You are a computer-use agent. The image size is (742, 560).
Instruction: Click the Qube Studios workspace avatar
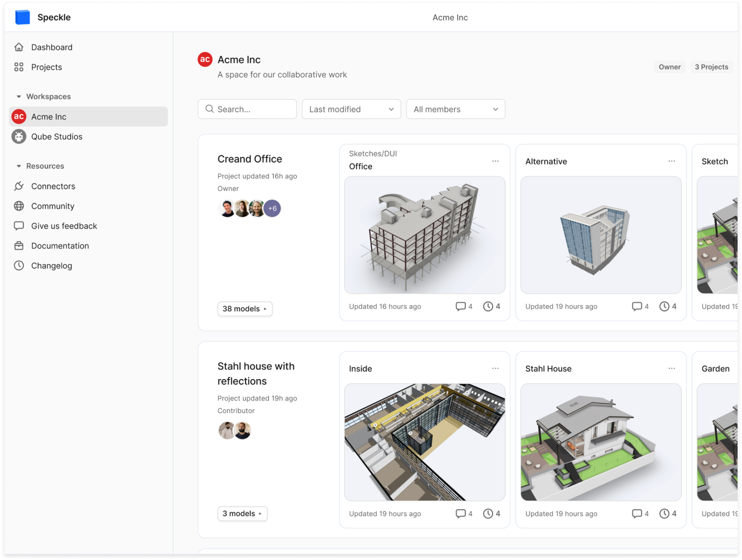(x=19, y=136)
